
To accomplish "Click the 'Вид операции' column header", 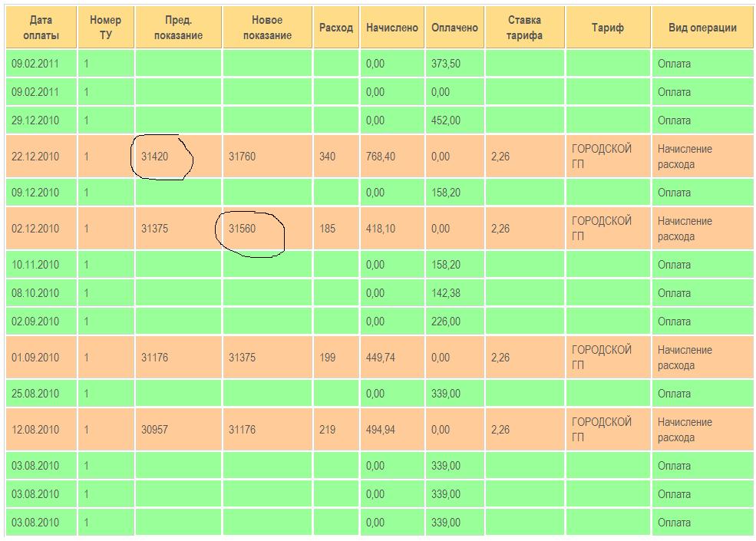I will click(x=702, y=28).
